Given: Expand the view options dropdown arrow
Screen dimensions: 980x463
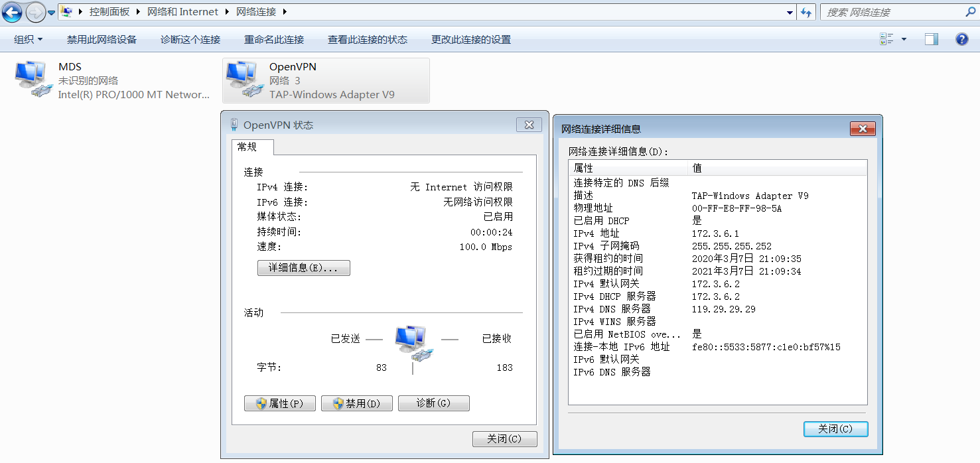Looking at the screenshot, I should point(904,40).
